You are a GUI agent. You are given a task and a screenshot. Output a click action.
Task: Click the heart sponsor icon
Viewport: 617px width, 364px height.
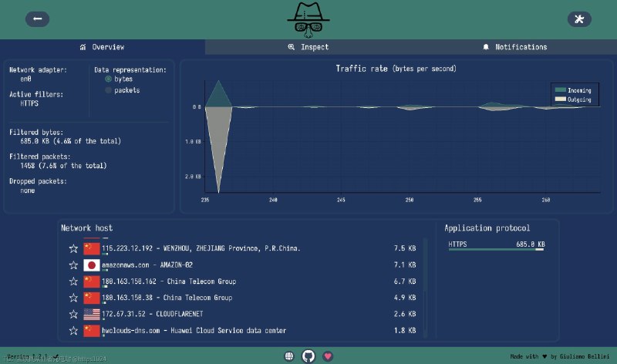coord(328,356)
